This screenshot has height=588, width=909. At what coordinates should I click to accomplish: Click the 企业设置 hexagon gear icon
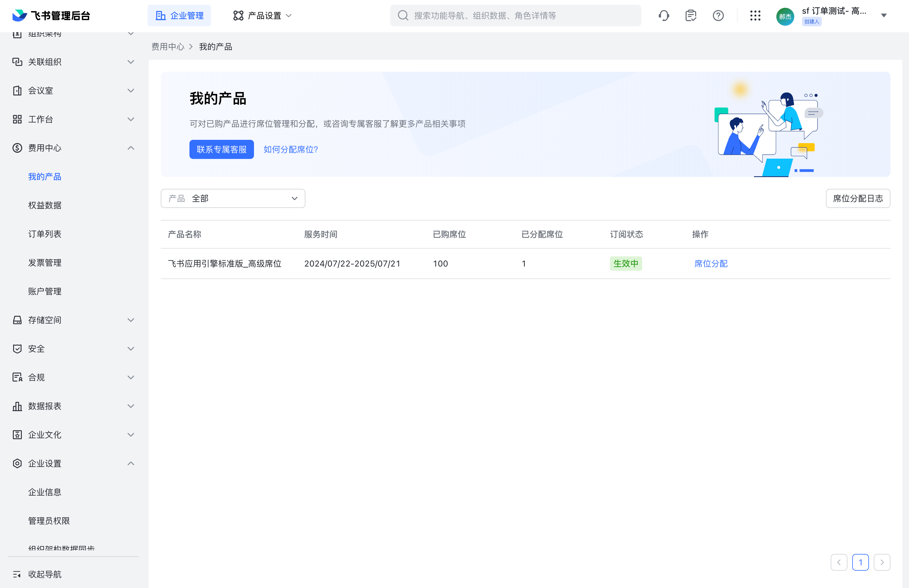pos(17,463)
